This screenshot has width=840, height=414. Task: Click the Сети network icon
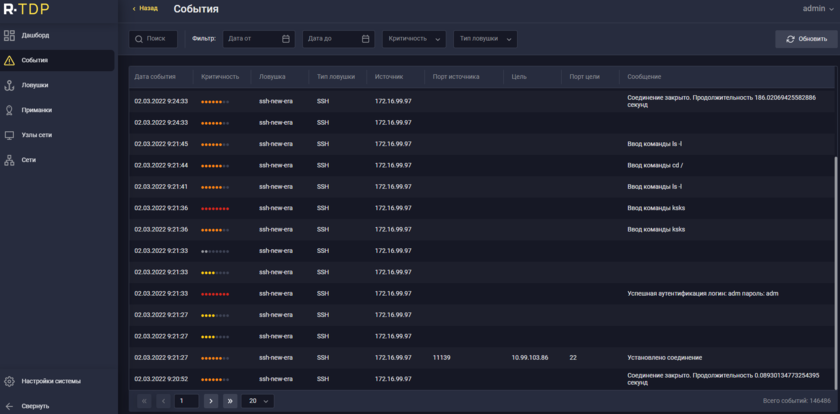10,160
